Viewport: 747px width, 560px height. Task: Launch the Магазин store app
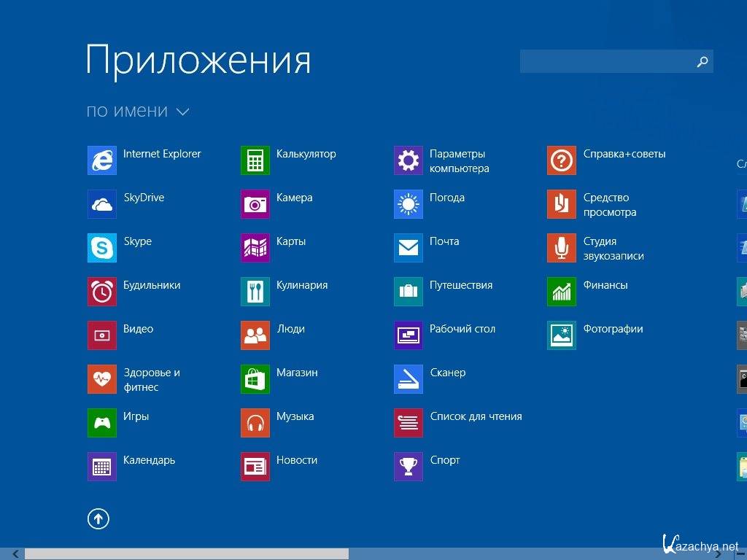pos(255,378)
